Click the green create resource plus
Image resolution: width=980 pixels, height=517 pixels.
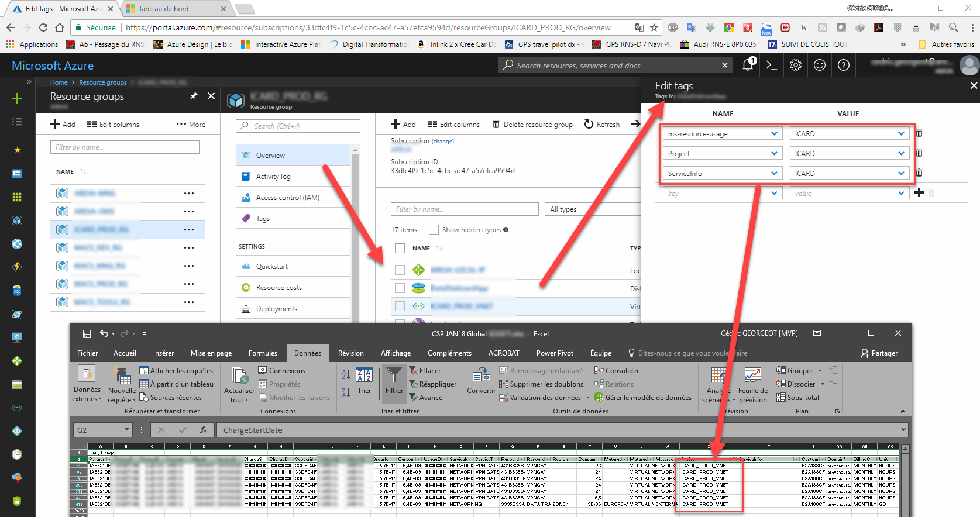pyautogui.click(x=17, y=98)
